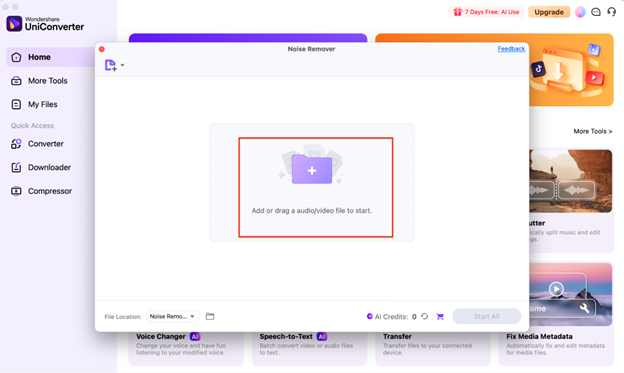
Task: Open output folder icon beside File Location
Action: (x=210, y=316)
